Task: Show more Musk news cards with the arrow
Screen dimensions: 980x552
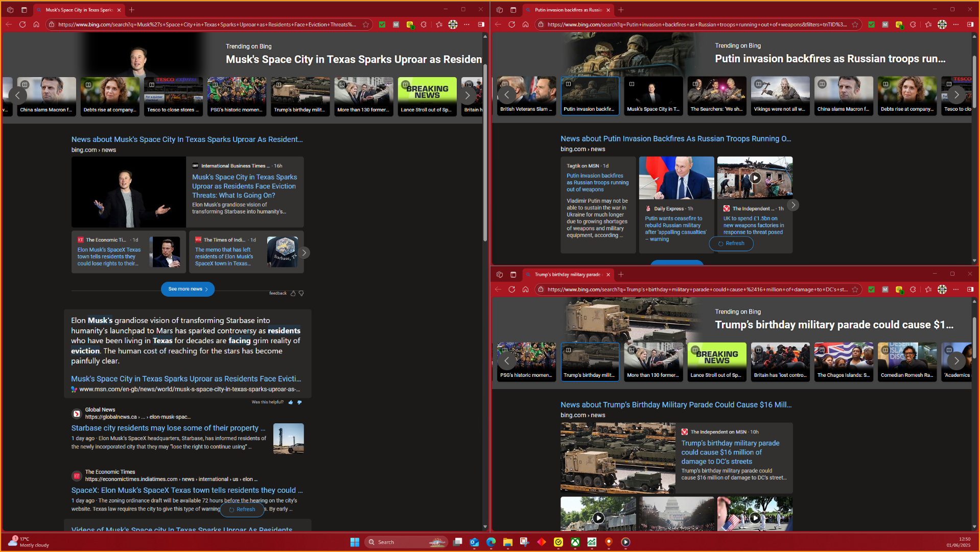Action: tap(304, 253)
